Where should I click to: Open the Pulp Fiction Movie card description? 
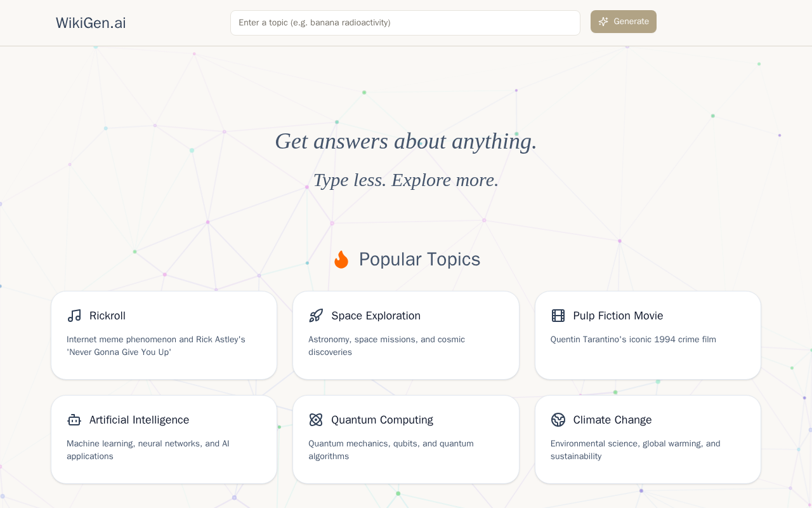(633, 340)
